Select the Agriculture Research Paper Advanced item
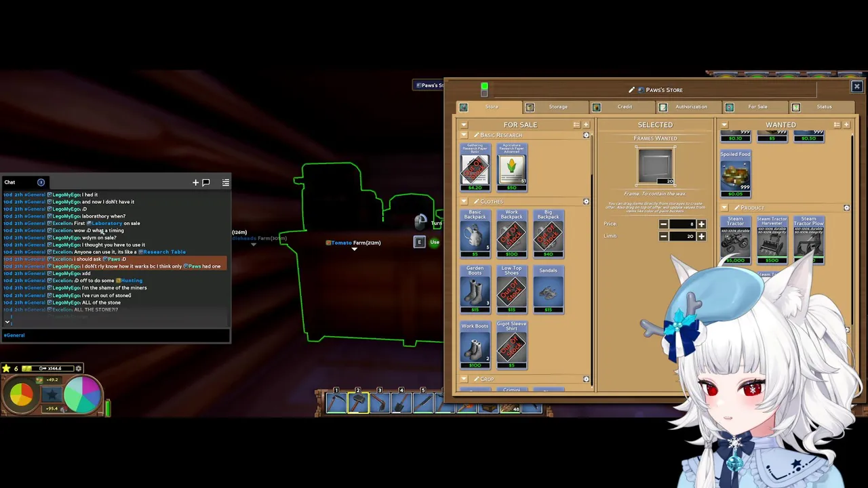 (x=511, y=167)
